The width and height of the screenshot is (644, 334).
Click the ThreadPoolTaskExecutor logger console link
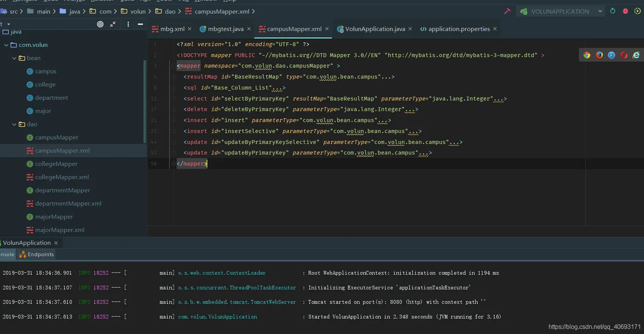237,288
